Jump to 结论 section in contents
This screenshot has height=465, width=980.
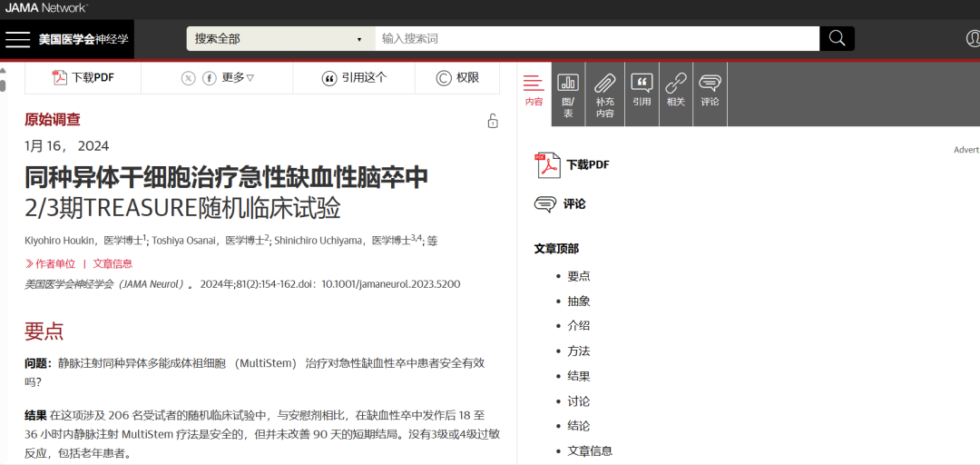click(x=579, y=426)
